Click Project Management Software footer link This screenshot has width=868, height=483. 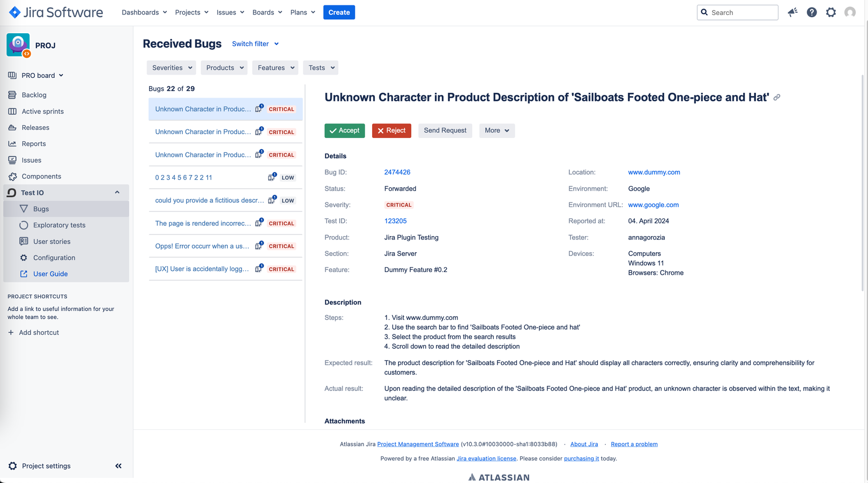pos(418,444)
